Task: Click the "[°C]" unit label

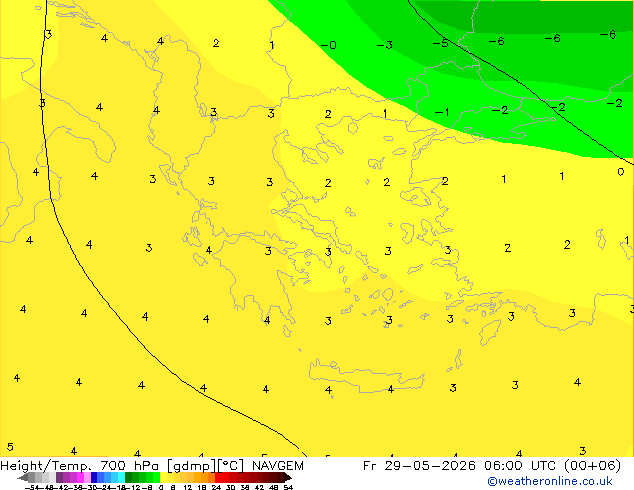Action: point(231,466)
